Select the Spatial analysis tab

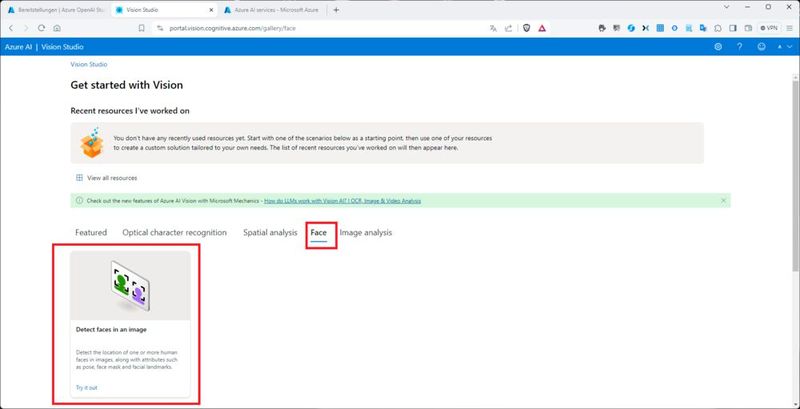point(270,233)
